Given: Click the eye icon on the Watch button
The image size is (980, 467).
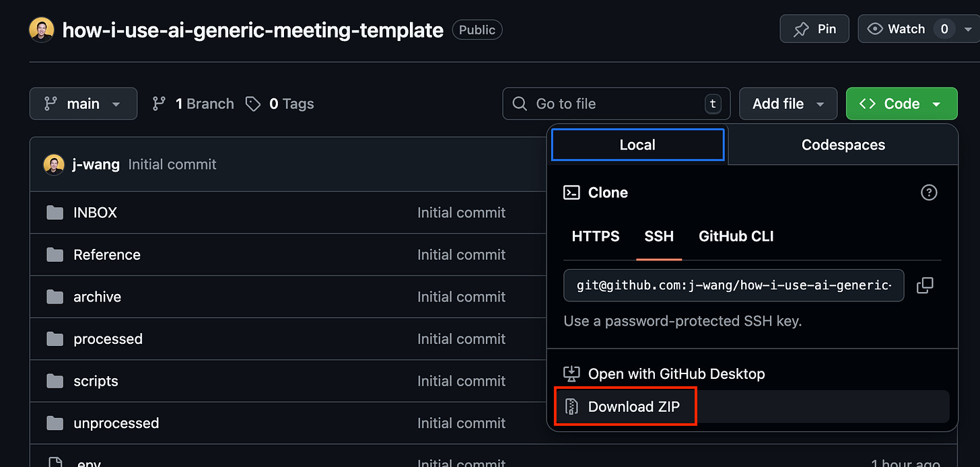Looking at the screenshot, I should (x=875, y=29).
